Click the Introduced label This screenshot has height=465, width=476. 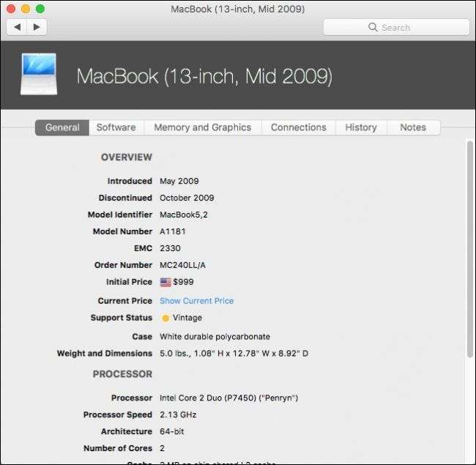click(x=130, y=181)
